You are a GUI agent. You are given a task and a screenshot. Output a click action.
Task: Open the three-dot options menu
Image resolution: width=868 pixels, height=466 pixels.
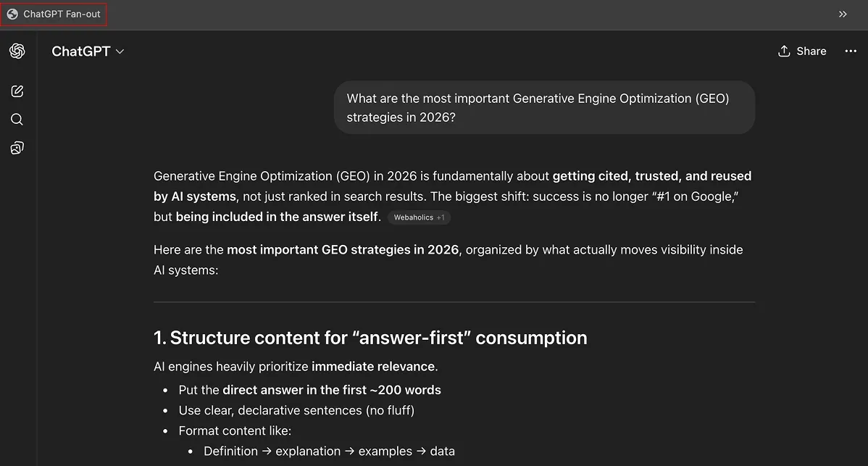[x=851, y=51]
